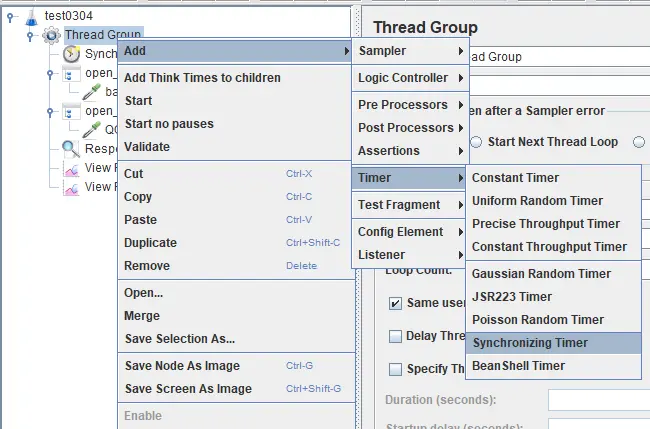This screenshot has width=650, height=429.
Task: Click the first green dropper extractor icon
Action: [x=91, y=92]
